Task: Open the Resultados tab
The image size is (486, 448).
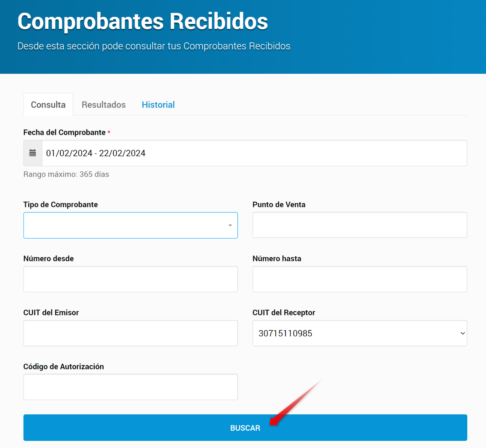Action: pyautogui.click(x=103, y=105)
